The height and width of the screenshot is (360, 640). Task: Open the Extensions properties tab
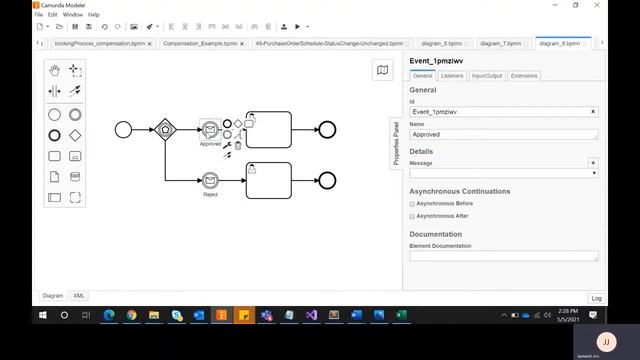pos(524,76)
